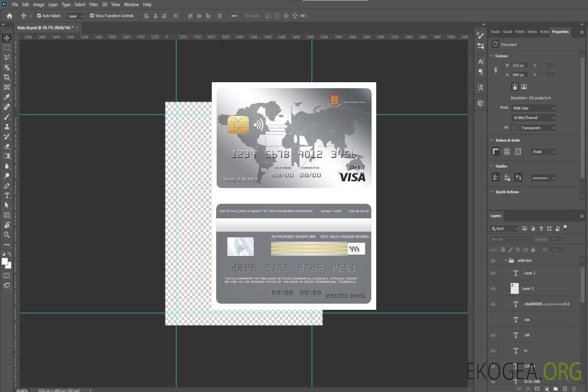588x392 pixels.
Task: Select the Crop tool
Action: pyautogui.click(x=7, y=77)
